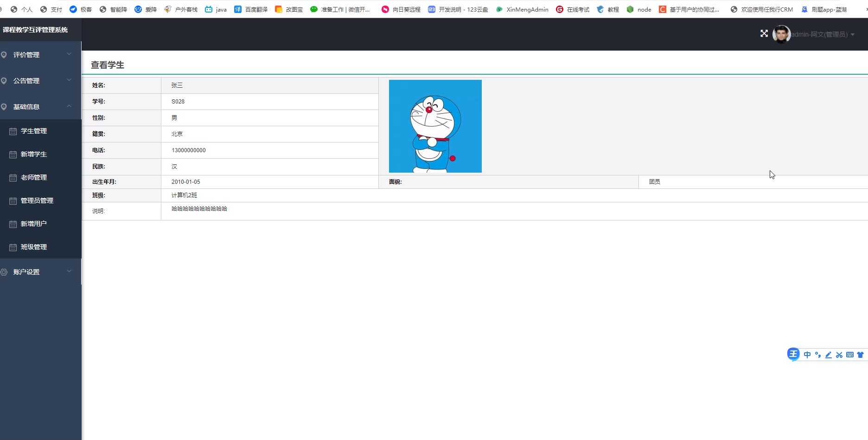Image resolution: width=868 pixels, height=440 pixels.
Task: Expand the 评价管理 menu chevron
Action: pos(69,54)
